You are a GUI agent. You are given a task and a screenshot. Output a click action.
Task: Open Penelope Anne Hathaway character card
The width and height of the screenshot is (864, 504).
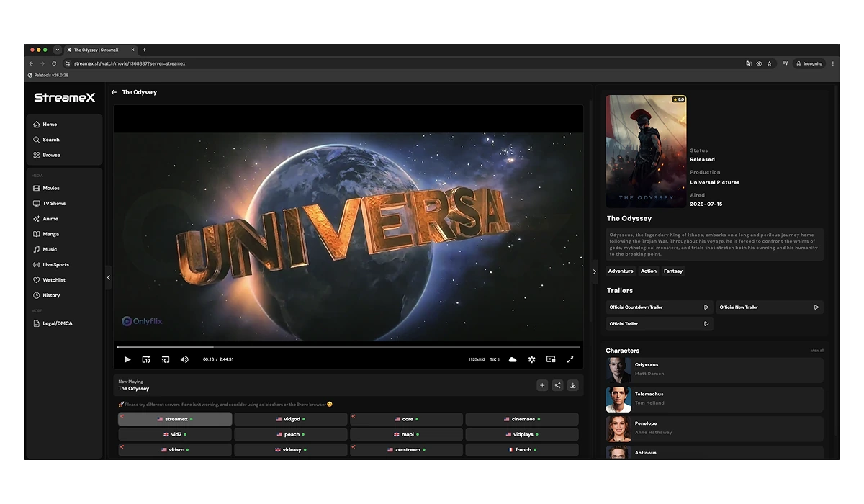coord(714,428)
